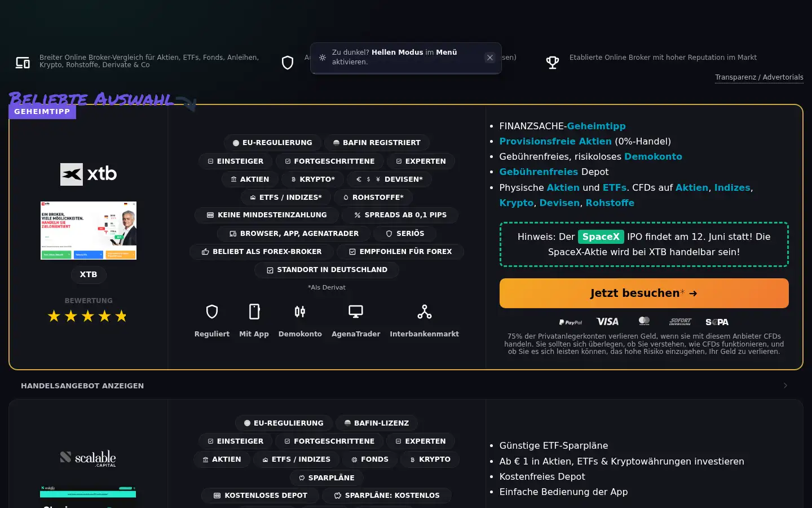
Task: Click the Fonds tag in the Scalable card
Action: (370, 459)
